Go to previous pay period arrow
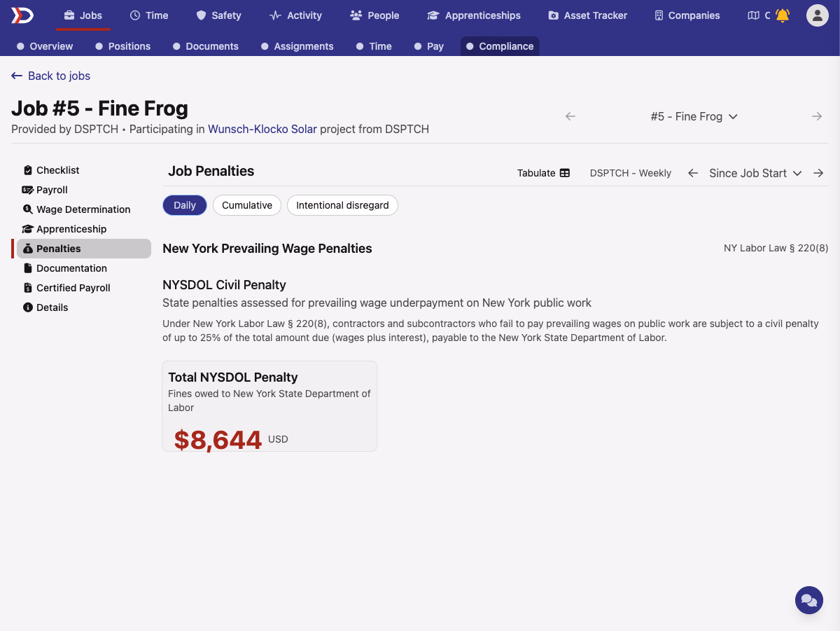840x631 pixels. pyautogui.click(x=693, y=173)
